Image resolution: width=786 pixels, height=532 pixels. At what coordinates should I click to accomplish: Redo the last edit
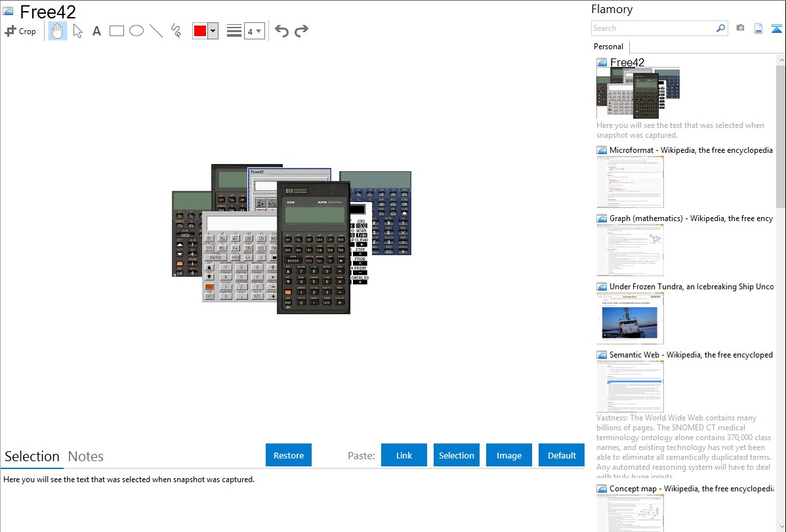pos(301,31)
